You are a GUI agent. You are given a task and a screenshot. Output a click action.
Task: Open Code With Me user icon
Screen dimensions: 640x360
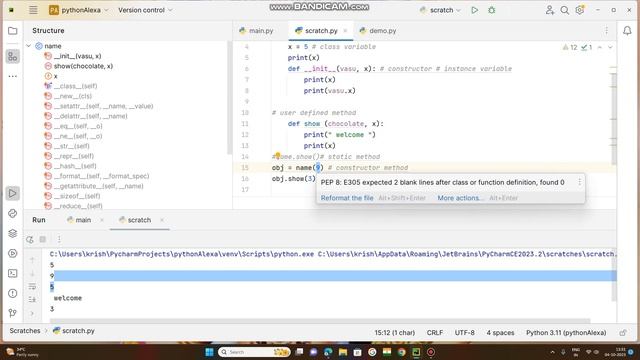coord(550,10)
